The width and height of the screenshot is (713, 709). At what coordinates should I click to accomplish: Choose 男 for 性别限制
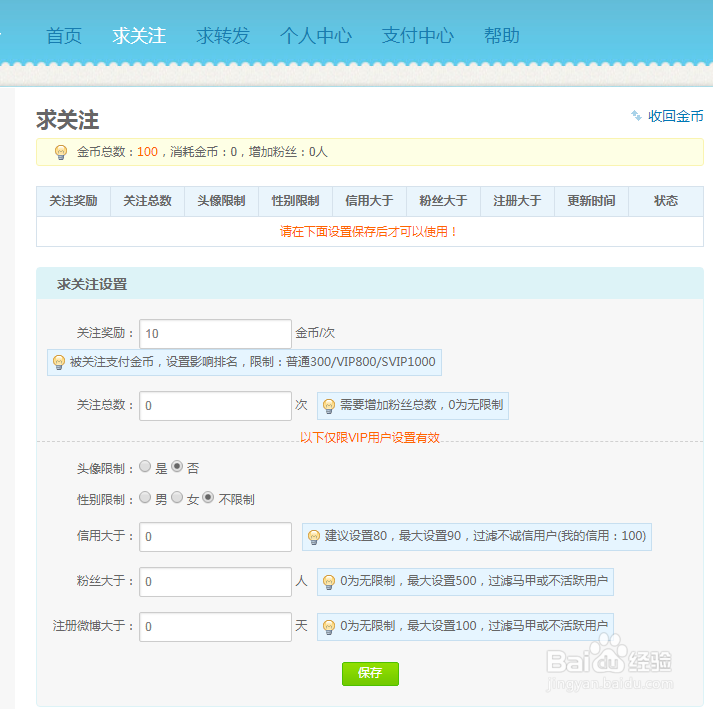pyautogui.click(x=145, y=497)
